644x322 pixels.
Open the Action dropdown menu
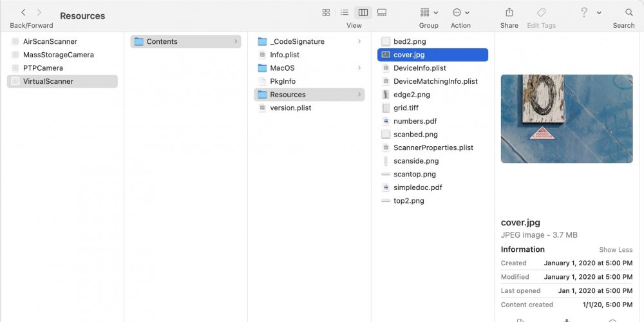coord(460,12)
